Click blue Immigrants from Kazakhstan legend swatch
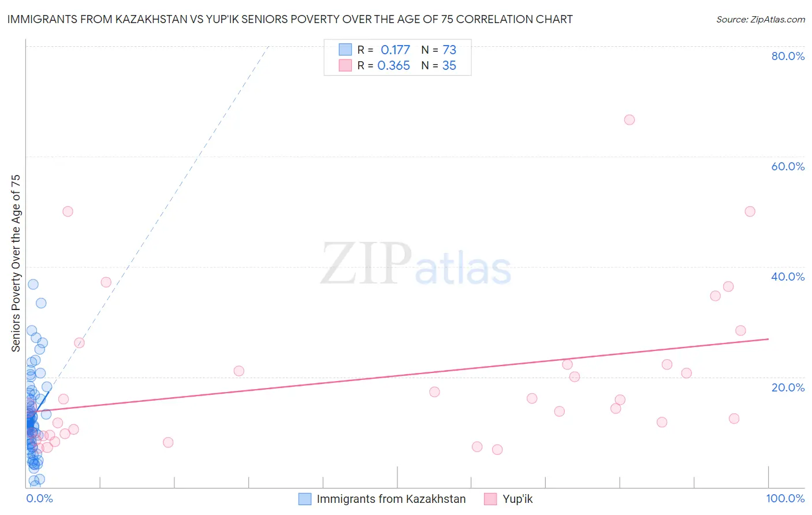Screen dimensions: 812x515 tap(305, 499)
